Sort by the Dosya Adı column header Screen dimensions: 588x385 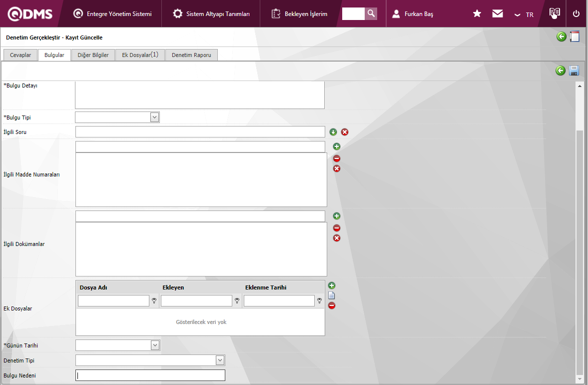pyautogui.click(x=93, y=287)
